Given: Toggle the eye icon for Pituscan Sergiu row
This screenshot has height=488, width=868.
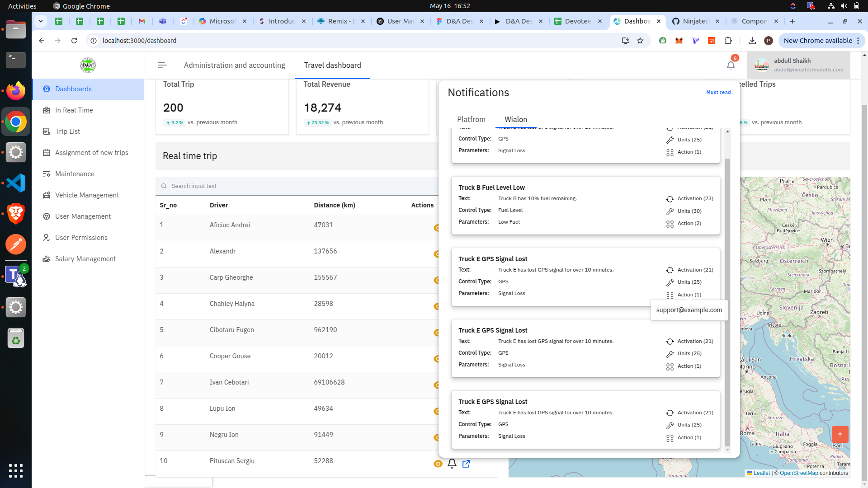Looking at the screenshot, I should coord(438,464).
